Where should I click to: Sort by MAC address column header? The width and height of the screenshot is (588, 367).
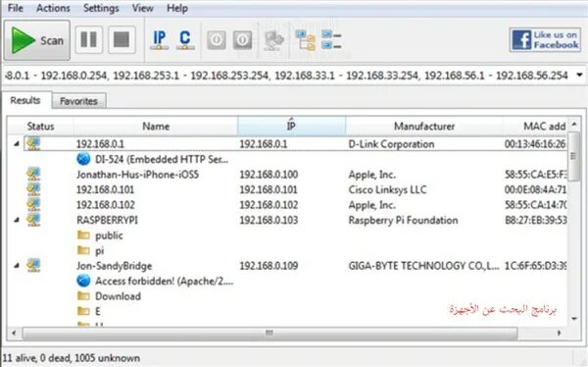pos(535,127)
